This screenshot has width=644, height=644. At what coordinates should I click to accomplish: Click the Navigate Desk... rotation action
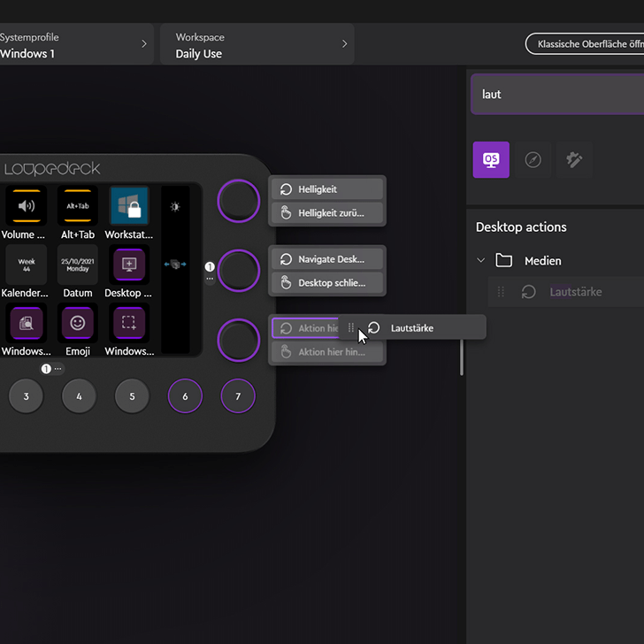pos(327,259)
